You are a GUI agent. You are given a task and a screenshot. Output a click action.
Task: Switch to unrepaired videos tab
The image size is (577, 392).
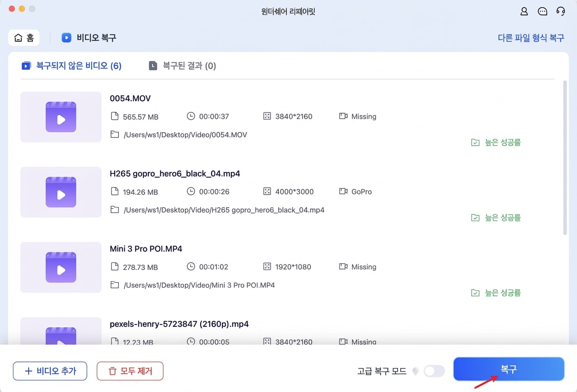click(72, 66)
